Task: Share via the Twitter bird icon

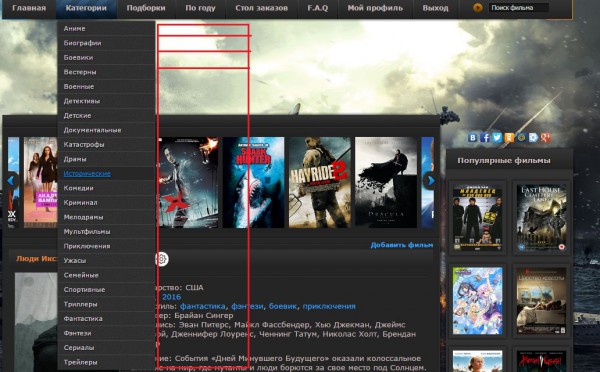Action: 497,137
